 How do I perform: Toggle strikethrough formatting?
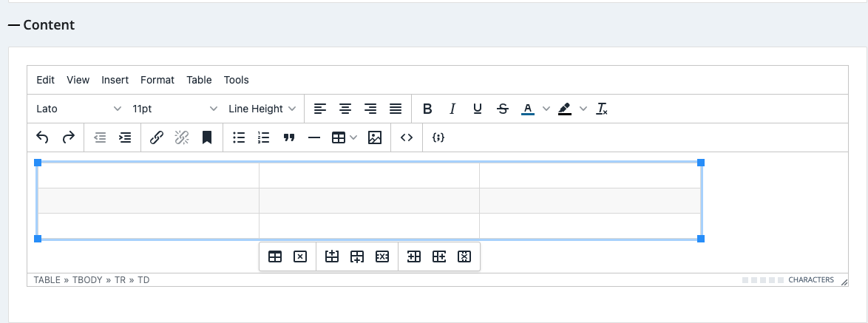click(503, 109)
